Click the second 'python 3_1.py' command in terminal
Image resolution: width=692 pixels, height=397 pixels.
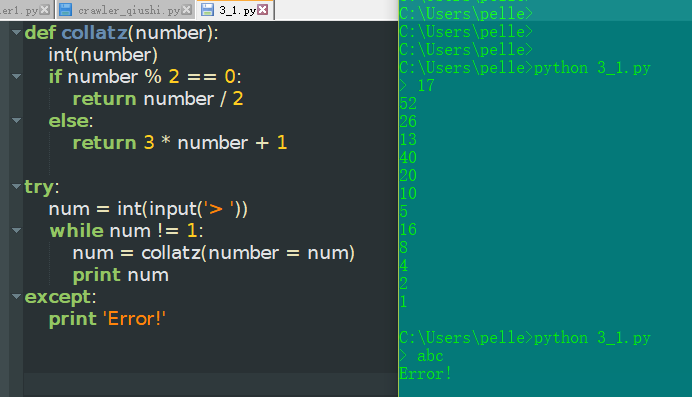[x=592, y=338]
